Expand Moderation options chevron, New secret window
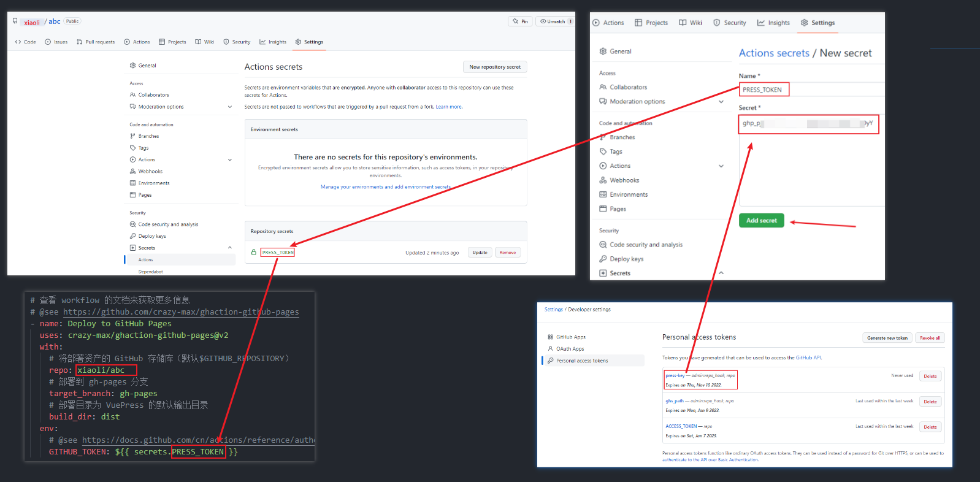The width and height of the screenshot is (980, 482). pyautogui.click(x=721, y=102)
